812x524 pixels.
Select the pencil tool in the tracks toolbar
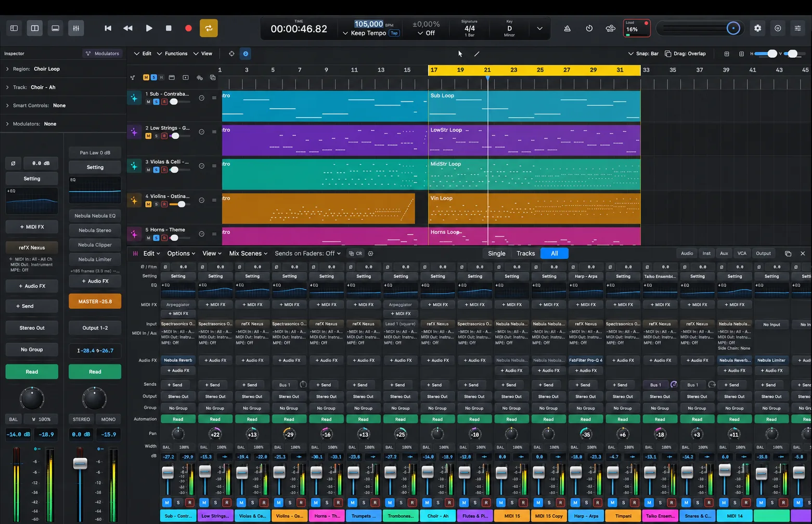pos(476,54)
